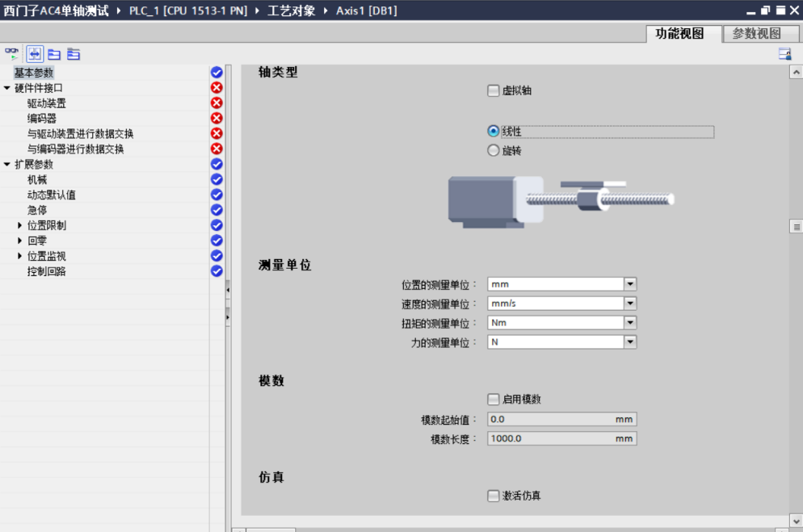This screenshot has height=532, width=803.
Task: Check the 激活仿真 checkbox
Action: (x=494, y=496)
